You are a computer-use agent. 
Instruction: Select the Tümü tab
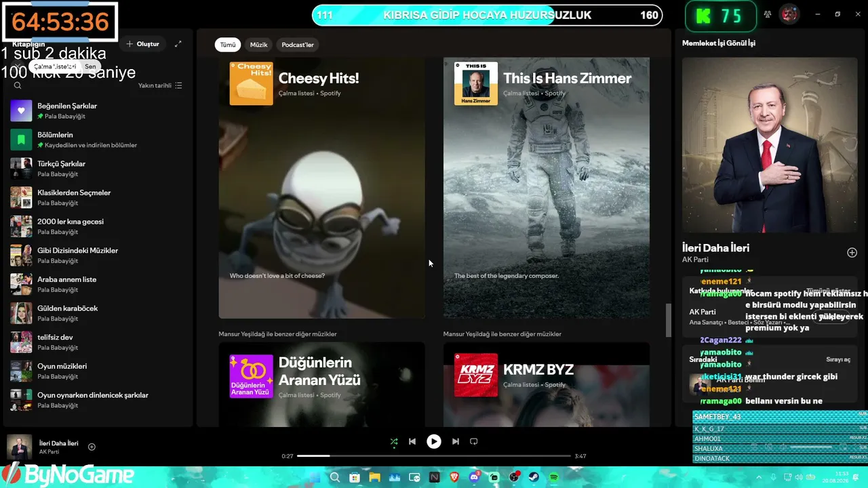click(x=228, y=45)
